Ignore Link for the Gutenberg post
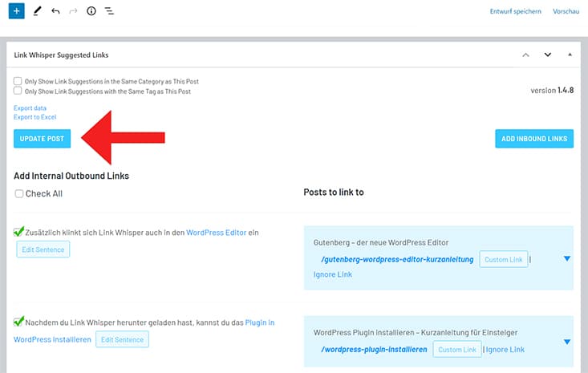Screen dimensions: 588x373 tap(333, 274)
